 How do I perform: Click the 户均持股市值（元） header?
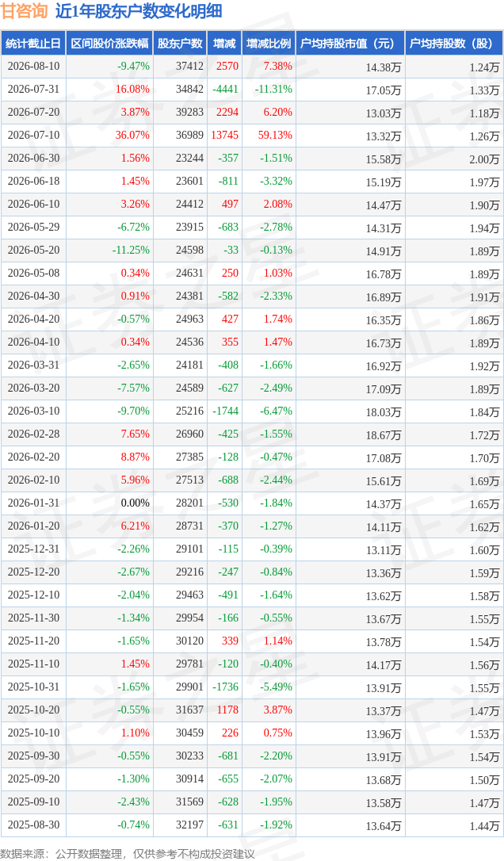350,44
